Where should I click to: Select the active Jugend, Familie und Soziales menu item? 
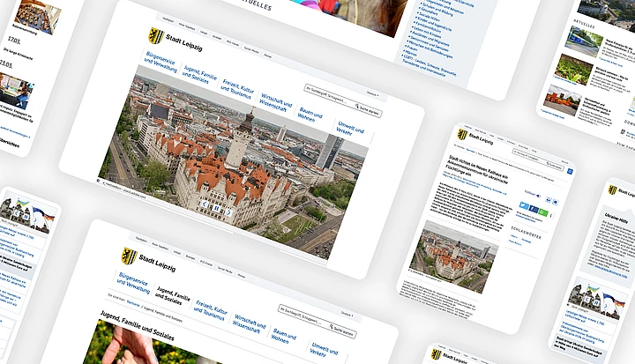tap(173, 295)
